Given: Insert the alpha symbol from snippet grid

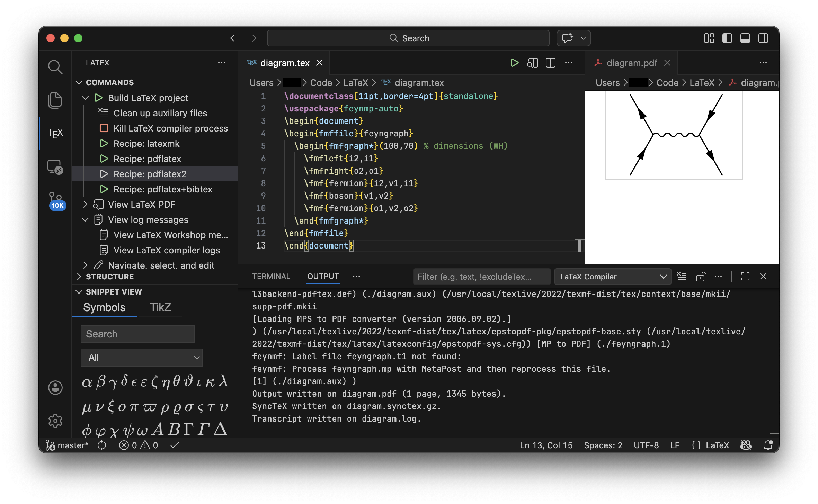Looking at the screenshot, I should tap(87, 382).
